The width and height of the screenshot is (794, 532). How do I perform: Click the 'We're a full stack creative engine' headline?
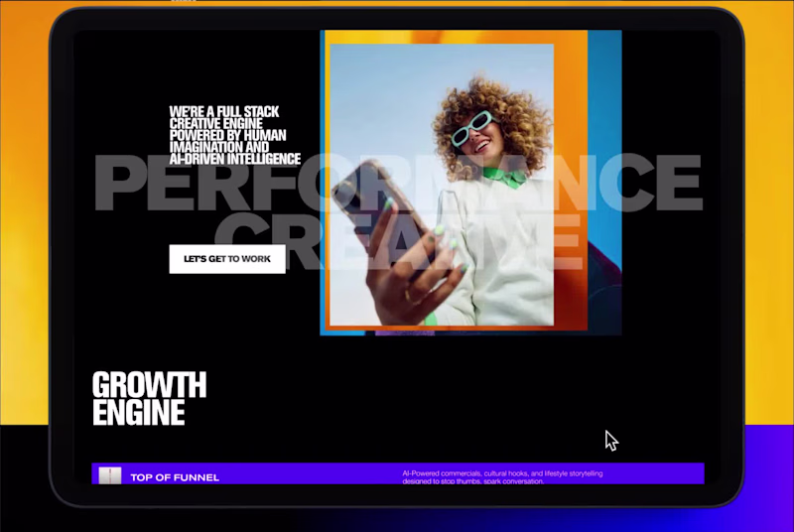pos(235,136)
